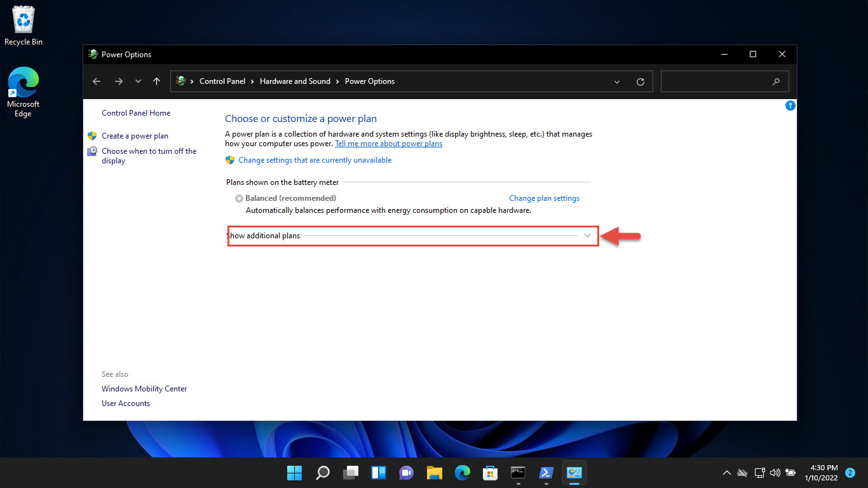This screenshot has height=488, width=868.
Task: Open the address bar history dropdown
Action: coord(616,81)
